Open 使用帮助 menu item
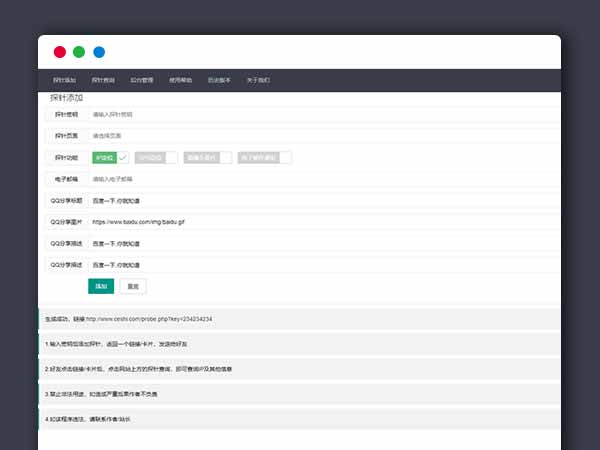Image resolution: width=600 pixels, height=450 pixels. 181,80
